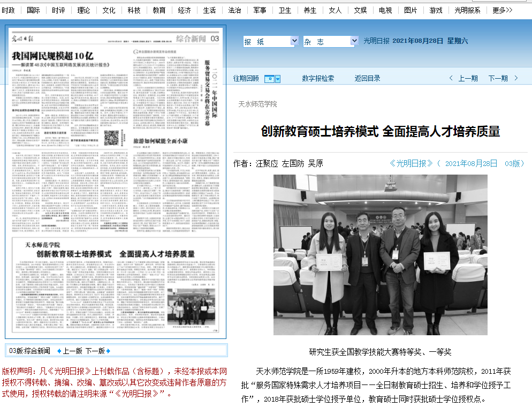Click the blue arrow before 上一版
Image resolution: width=532 pixels, height=407 pixels.
tap(59, 351)
